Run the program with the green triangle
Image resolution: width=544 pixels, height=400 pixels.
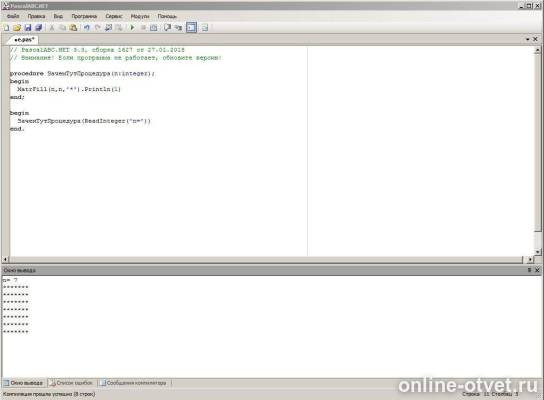[x=132, y=28]
